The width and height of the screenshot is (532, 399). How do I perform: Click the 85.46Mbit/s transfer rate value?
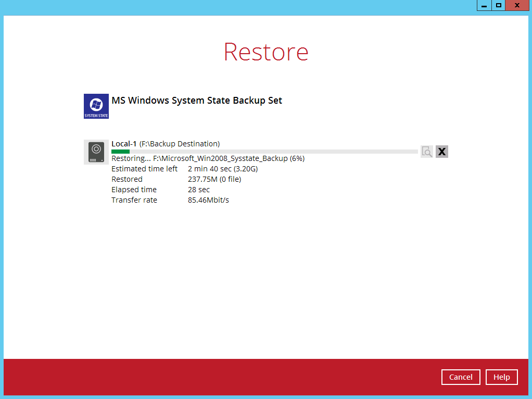208,200
